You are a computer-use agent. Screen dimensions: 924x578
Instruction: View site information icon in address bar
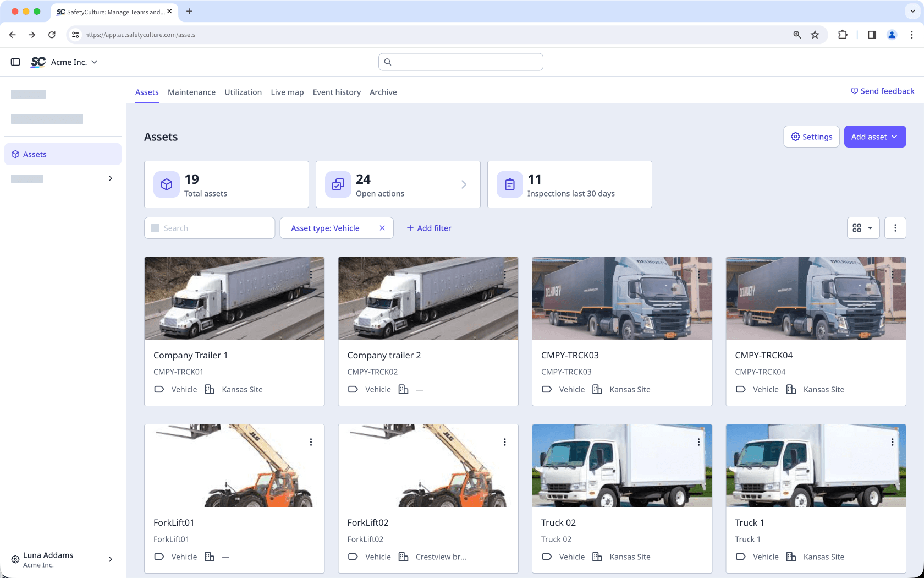pyautogui.click(x=75, y=35)
